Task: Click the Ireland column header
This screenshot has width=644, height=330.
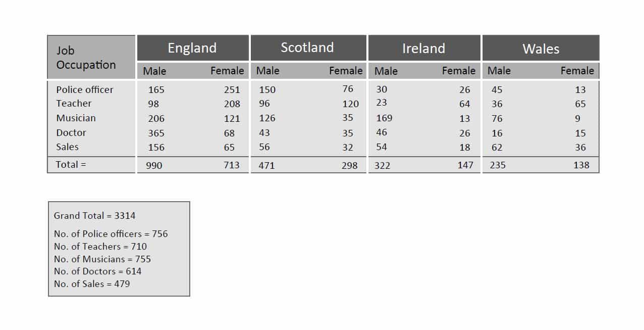Action: pyautogui.click(x=423, y=49)
